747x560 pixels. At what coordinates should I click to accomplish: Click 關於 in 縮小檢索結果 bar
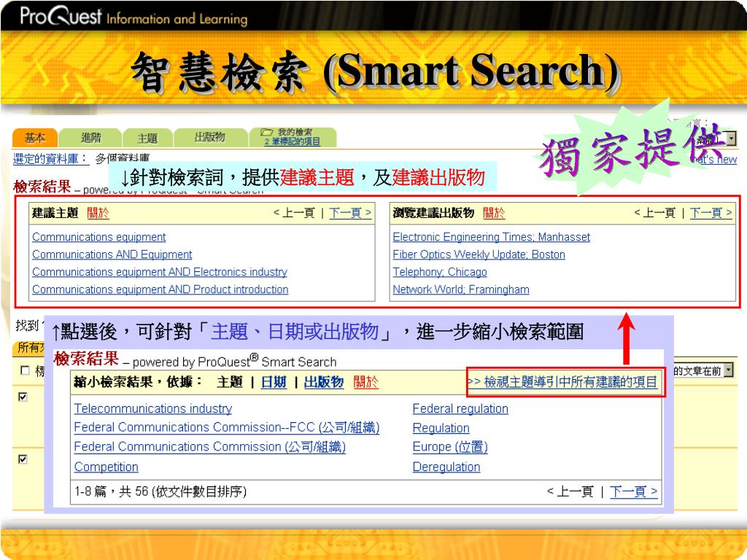pos(366,382)
